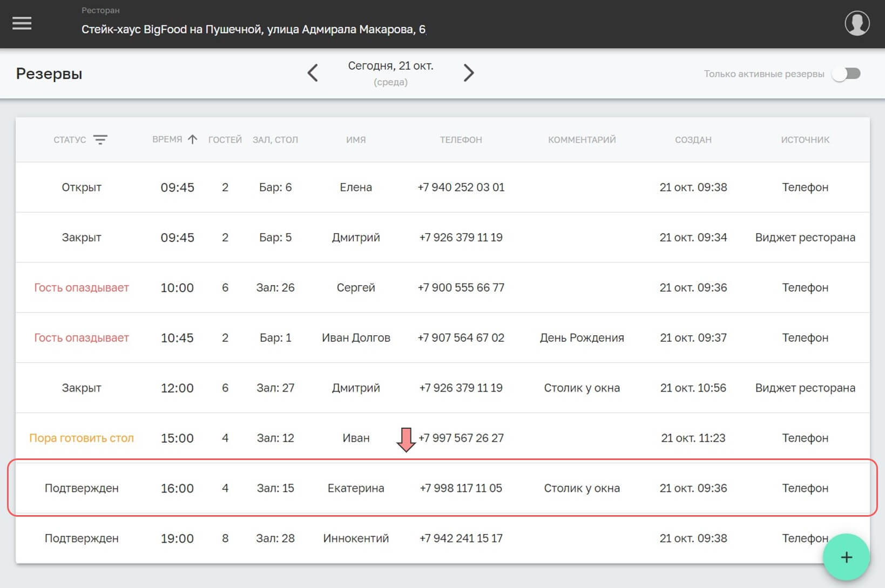
Task: Click 'Источник' column header
Action: [805, 140]
